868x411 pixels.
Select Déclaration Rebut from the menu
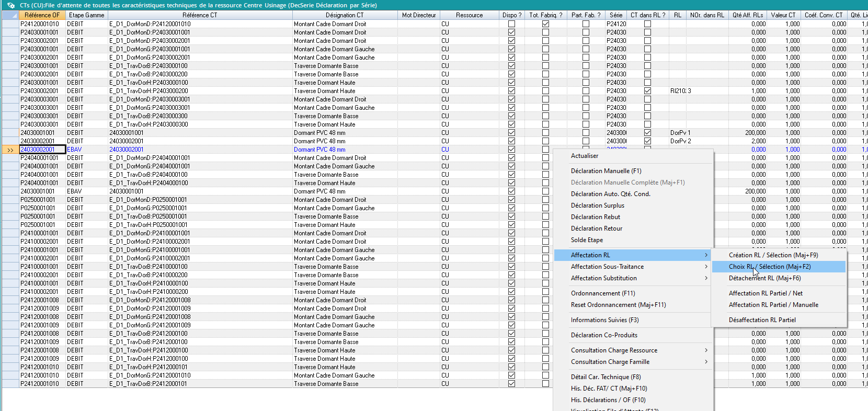[x=595, y=217]
